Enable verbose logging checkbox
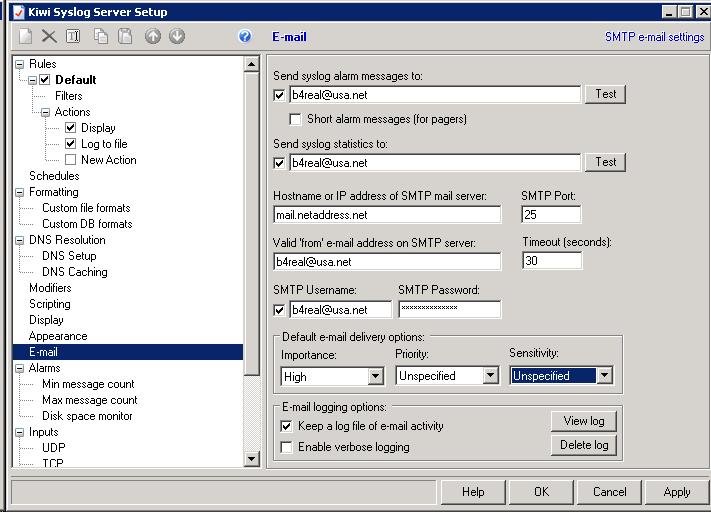This screenshot has width=711, height=512. click(287, 447)
